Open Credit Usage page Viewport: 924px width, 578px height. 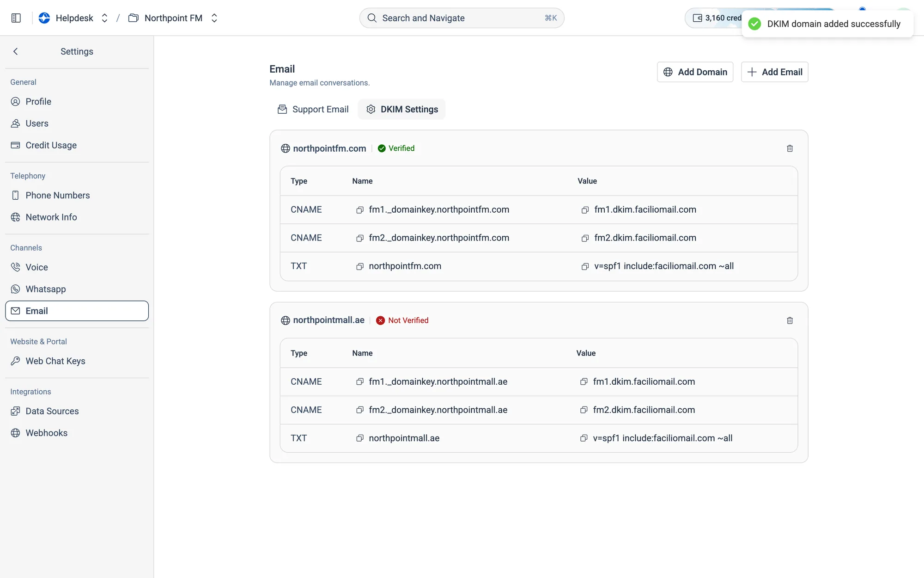point(77,145)
